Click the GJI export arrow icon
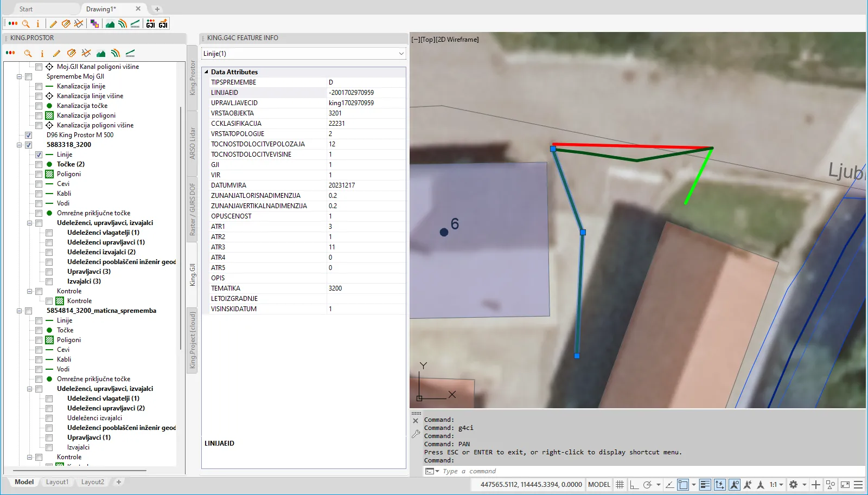This screenshot has height=495, width=868. 163,24
